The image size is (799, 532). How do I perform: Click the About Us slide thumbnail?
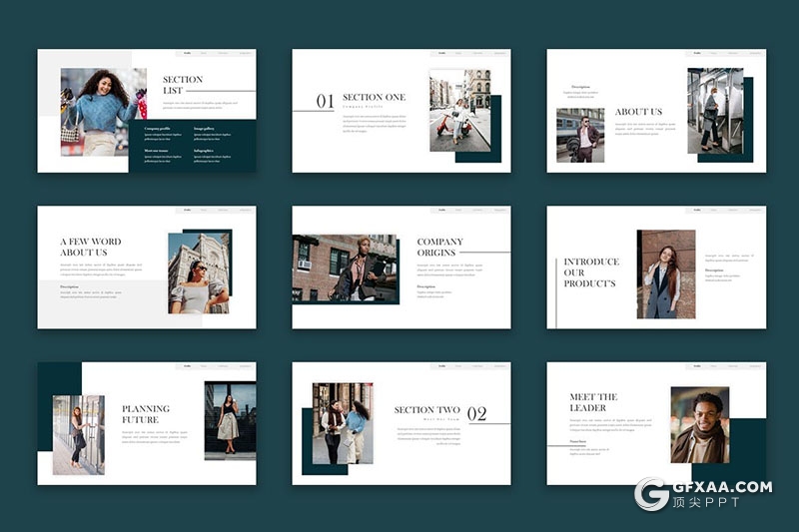pos(656,111)
